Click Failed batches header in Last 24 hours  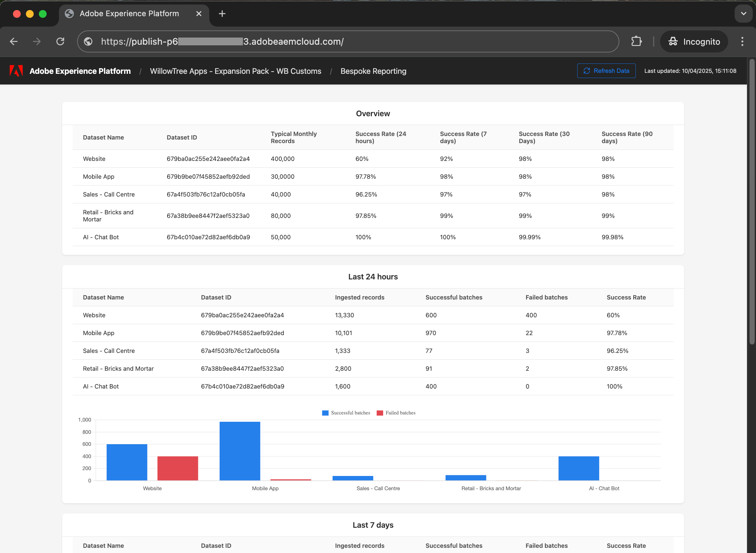pos(546,297)
